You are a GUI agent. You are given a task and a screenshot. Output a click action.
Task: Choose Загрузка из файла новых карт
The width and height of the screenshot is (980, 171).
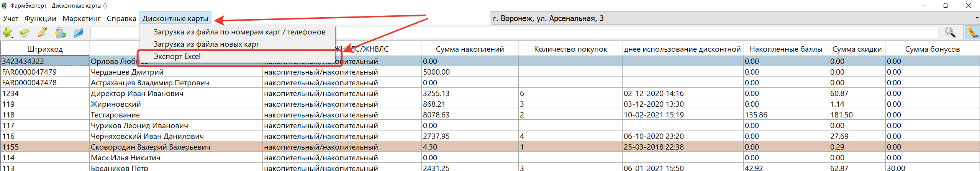coord(206,44)
